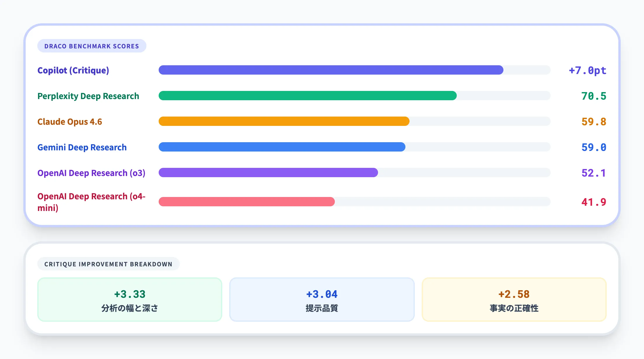Image resolution: width=644 pixels, height=359 pixels.
Task: Click the green Perplexity score bar
Action: click(x=307, y=96)
